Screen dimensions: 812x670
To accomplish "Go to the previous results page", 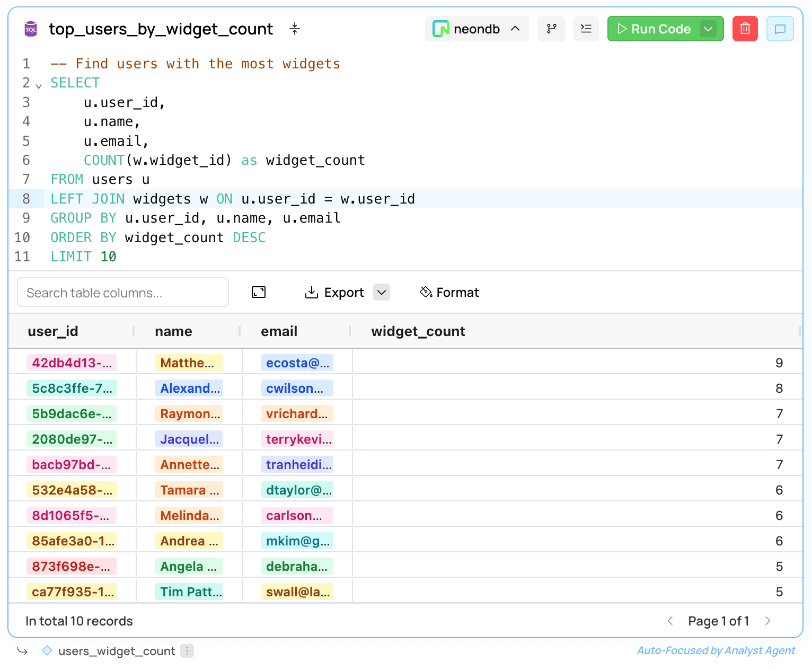I will [670, 621].
